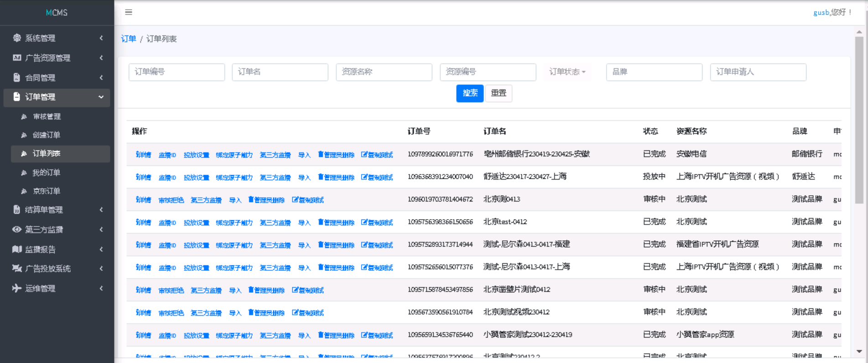Viewport: 868px width, 363px height.
Task: Click the vertical scrollbar down arrow
Action: pyautogui.click(x=859, y=351)
